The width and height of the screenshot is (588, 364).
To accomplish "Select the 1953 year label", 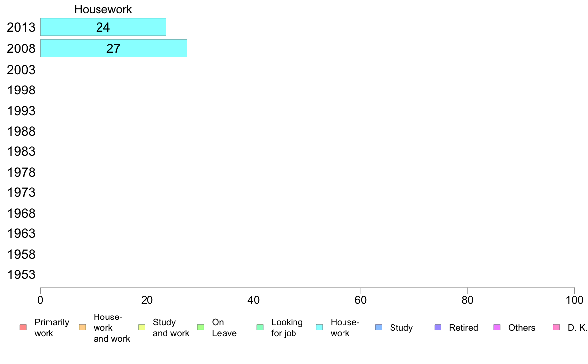I will click(x=21, y=275).
